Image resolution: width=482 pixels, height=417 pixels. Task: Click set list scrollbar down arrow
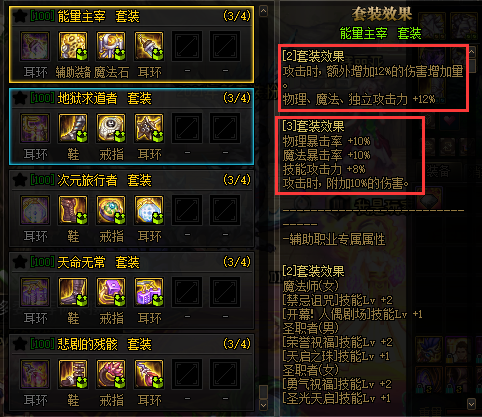click(x=263, y=405)
